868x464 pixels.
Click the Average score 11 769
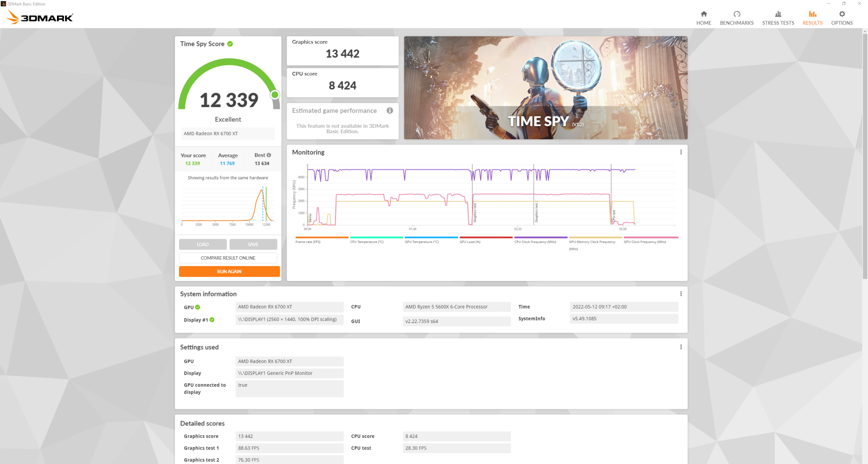(227, 164)
